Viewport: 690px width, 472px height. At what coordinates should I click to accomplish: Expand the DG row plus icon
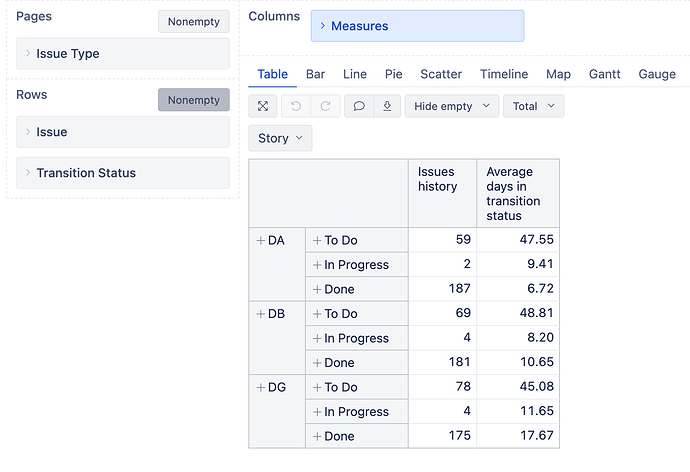[261, 388]
